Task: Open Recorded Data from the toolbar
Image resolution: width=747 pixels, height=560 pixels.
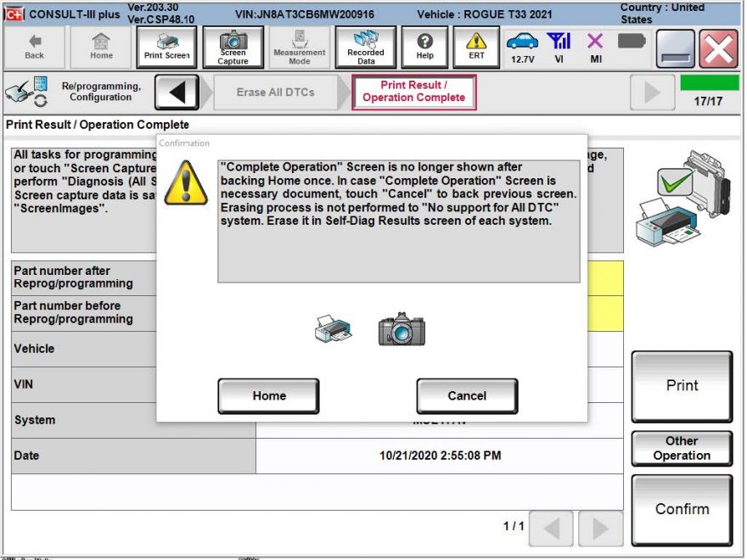Action: coord(364,47)
